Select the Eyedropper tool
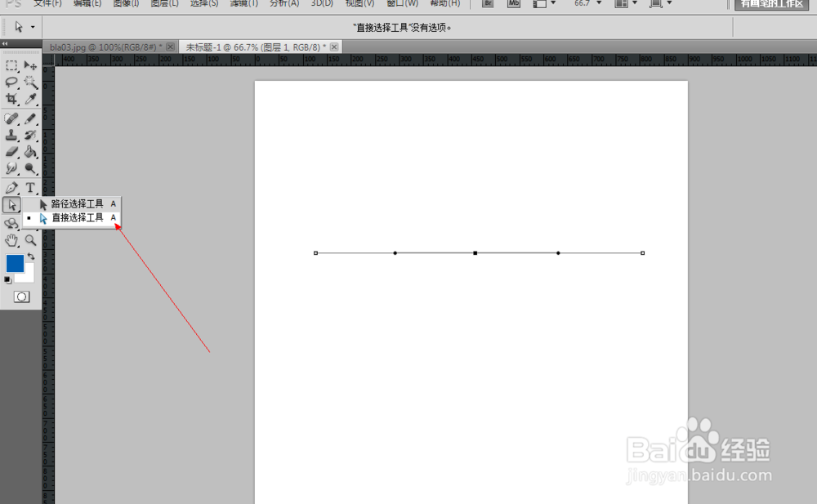Viewport: 817px width, 504px height. tap(30, 98)
